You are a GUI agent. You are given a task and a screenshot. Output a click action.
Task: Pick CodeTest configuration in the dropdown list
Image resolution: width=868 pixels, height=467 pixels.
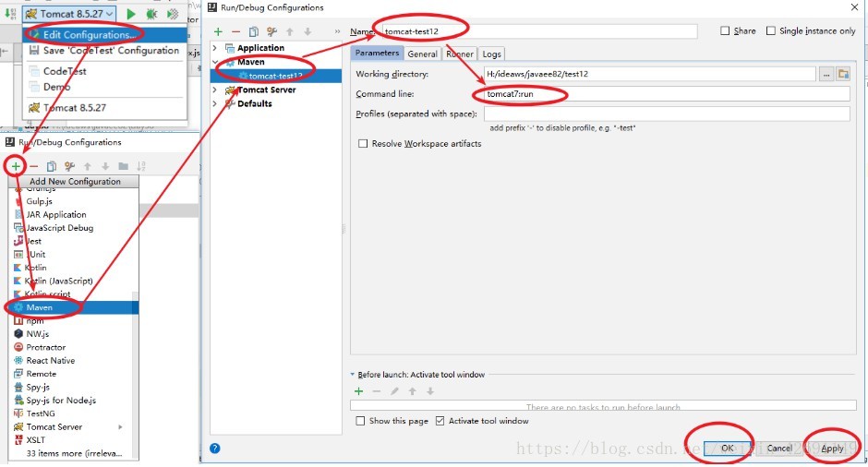point(65,71)
